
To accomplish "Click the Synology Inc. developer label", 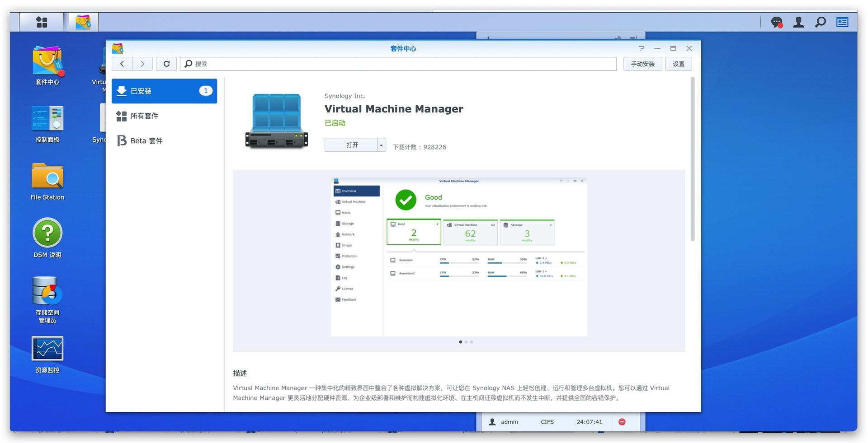I will pyautogui.click(x=345, y=96).
